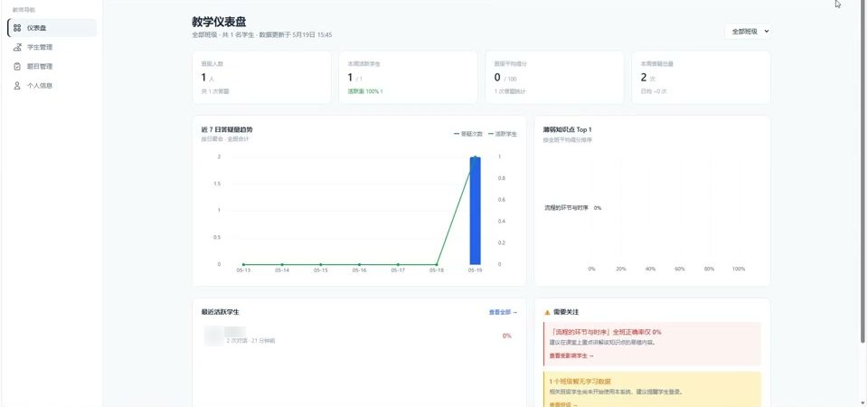Image resolution: width=868 pixels, height=407 pixels.
Task: Click the 仪表盘 dashboard grid icon
Action: (x=17, y=28)
